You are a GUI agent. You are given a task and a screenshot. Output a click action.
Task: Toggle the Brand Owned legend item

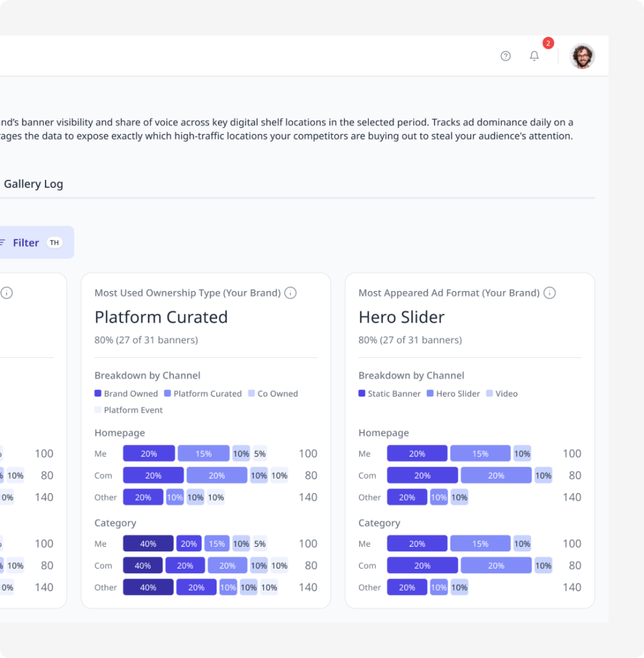point(126,394)
